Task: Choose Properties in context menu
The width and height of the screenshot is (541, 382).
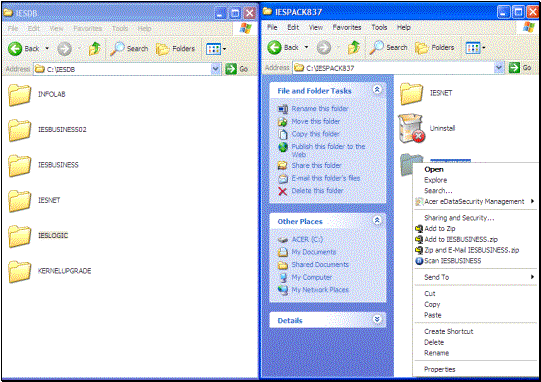Action: [x=440, y=370]
